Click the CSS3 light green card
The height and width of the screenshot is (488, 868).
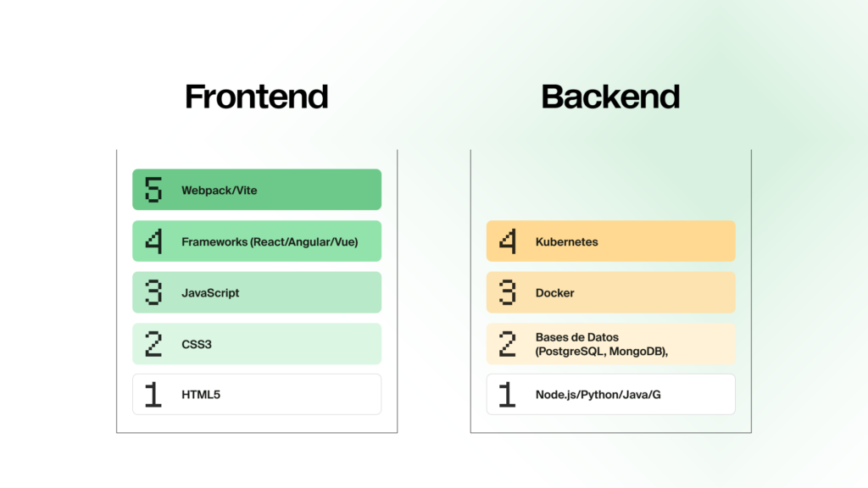tap(257, 344)
